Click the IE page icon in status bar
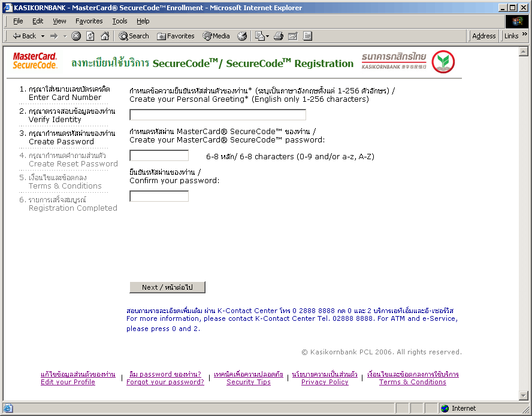532x416 pixels. click(x=8, y=408)
